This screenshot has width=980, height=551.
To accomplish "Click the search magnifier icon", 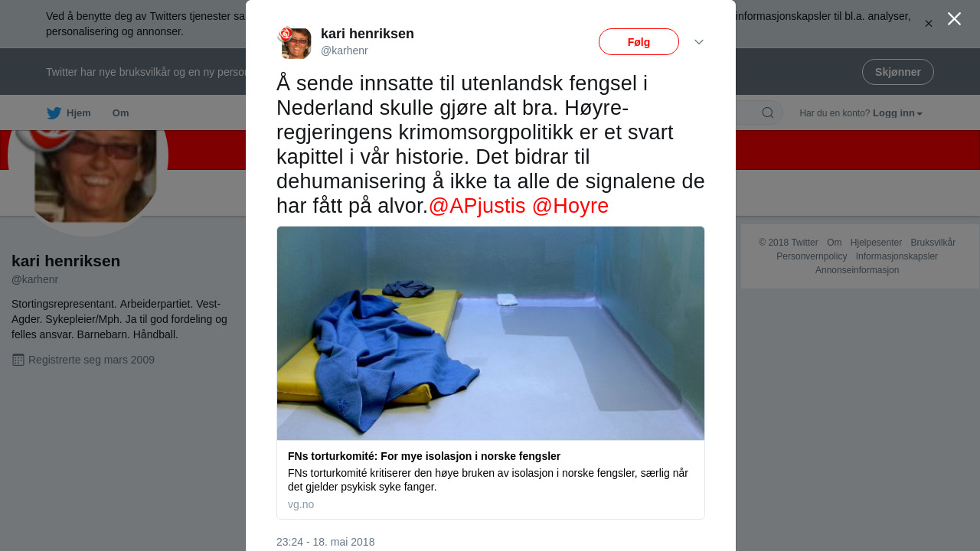I will 768,113.
